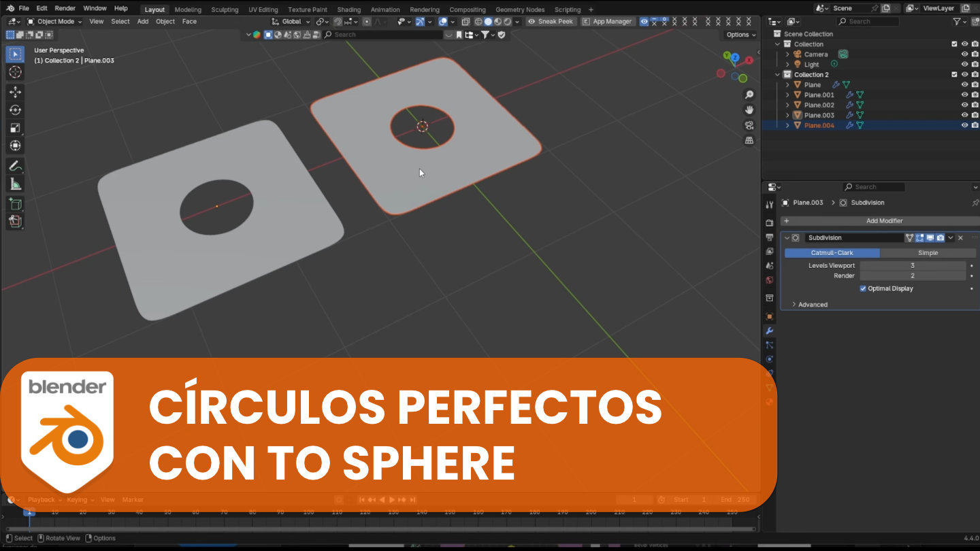980x551 pixels.
Task: Click the pan view hand icon
Action: pos(749,110)
